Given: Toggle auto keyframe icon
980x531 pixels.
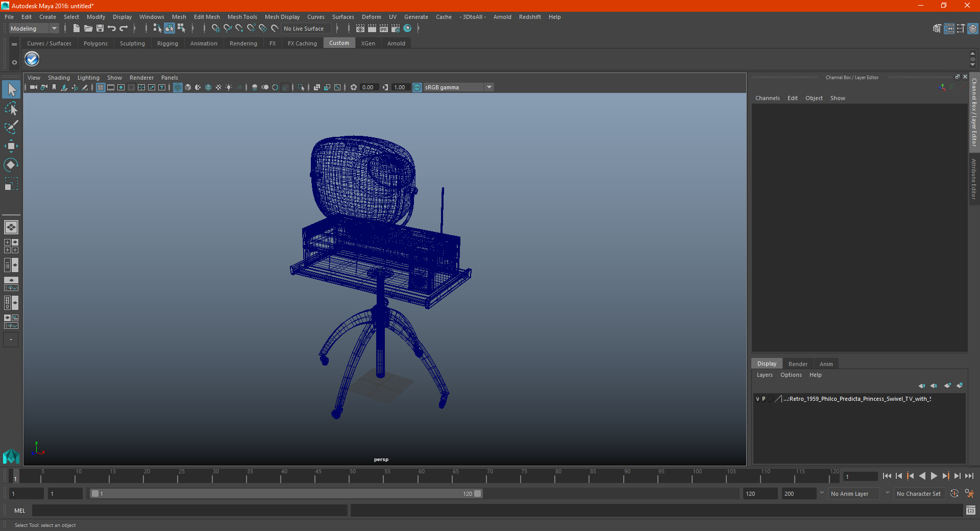Looking at the screenshot, I should pyautogui.click(x=954, y=493).
